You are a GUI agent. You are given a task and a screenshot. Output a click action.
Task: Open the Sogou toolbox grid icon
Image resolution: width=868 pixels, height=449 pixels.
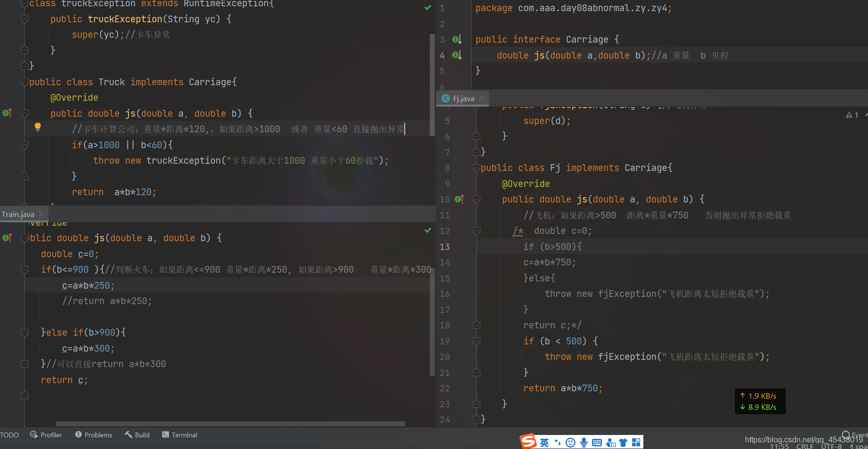[x=636, y=442]
